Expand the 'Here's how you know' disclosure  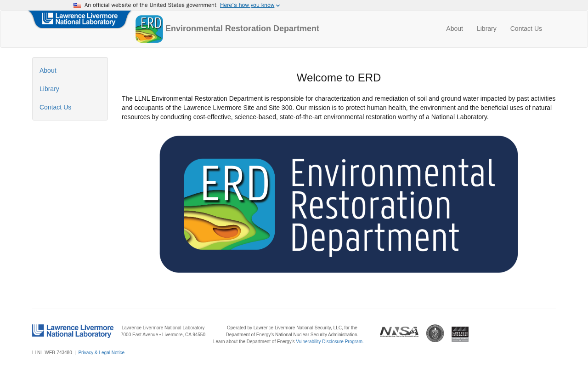click(x=250, y=5)
